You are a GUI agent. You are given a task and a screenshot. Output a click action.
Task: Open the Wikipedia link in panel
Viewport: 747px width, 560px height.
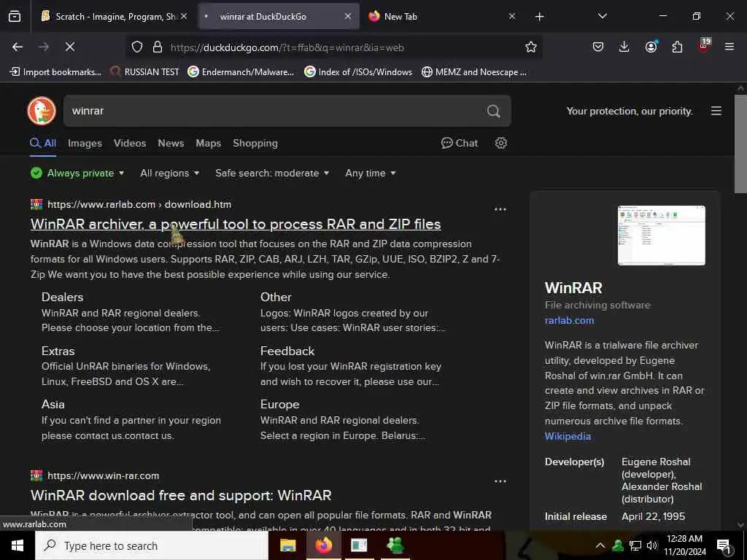(x=568, y=436)
